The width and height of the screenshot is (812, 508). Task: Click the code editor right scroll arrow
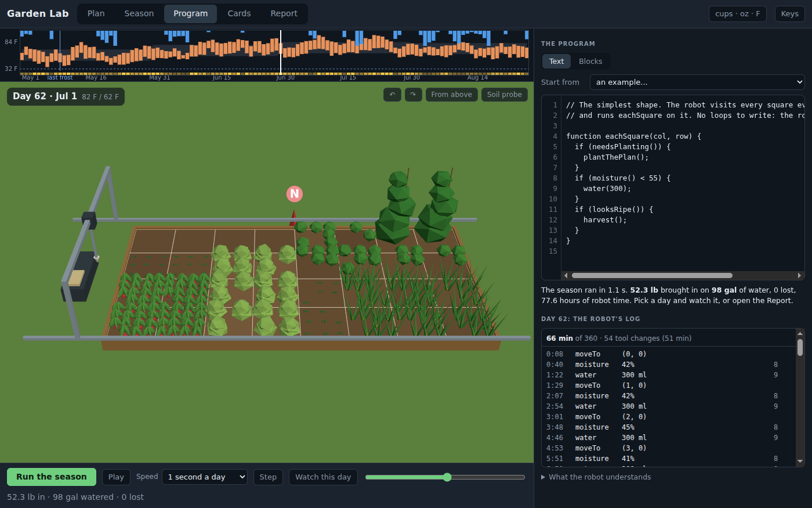(x=799, y=276)
